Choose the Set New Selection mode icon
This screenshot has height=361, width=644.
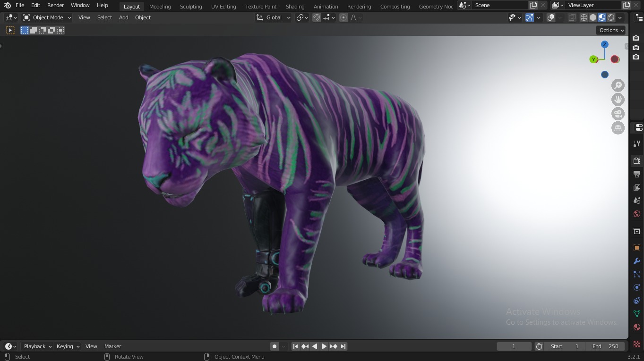[x=25, y=30]
